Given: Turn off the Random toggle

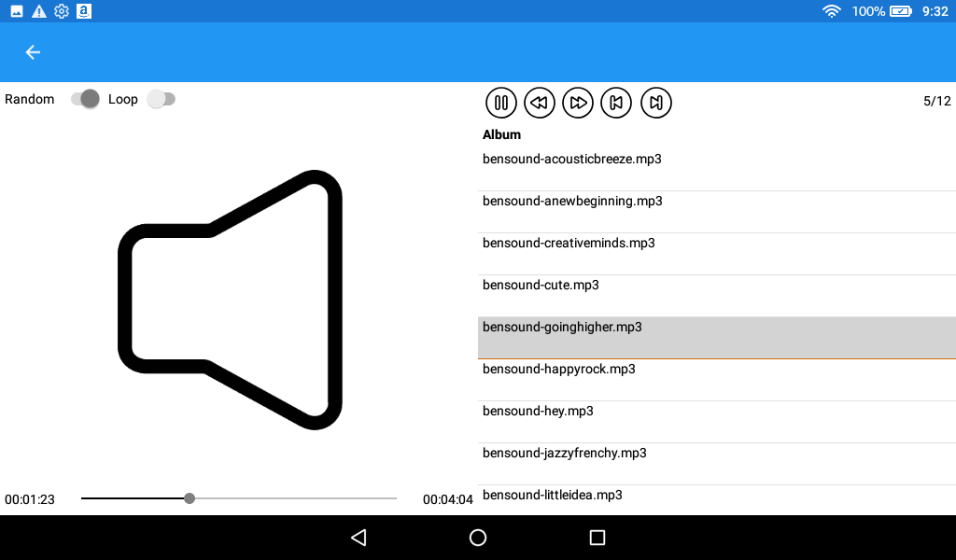Looking at the screenshot, I should (85, 99).
